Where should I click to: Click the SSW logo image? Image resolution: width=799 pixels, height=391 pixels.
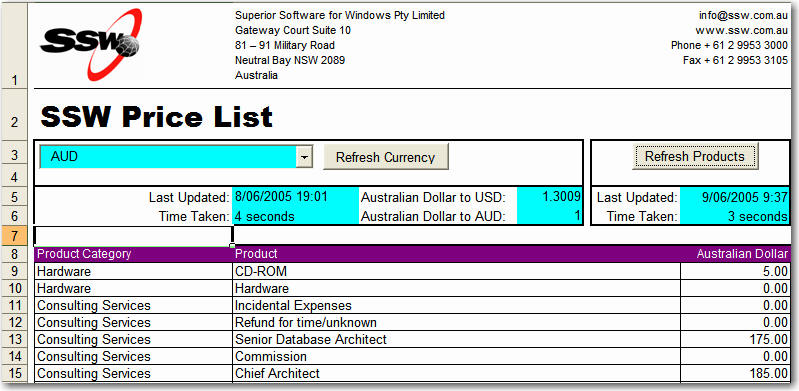(x=91, y=44)
